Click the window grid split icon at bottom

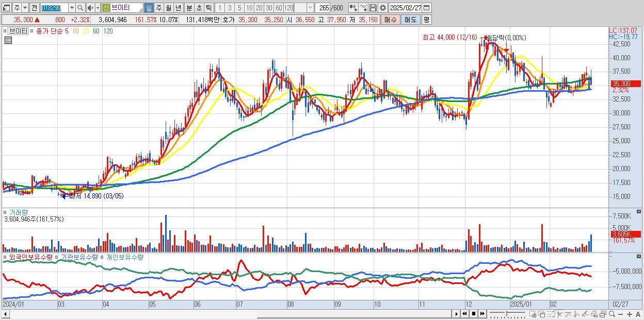533,314
